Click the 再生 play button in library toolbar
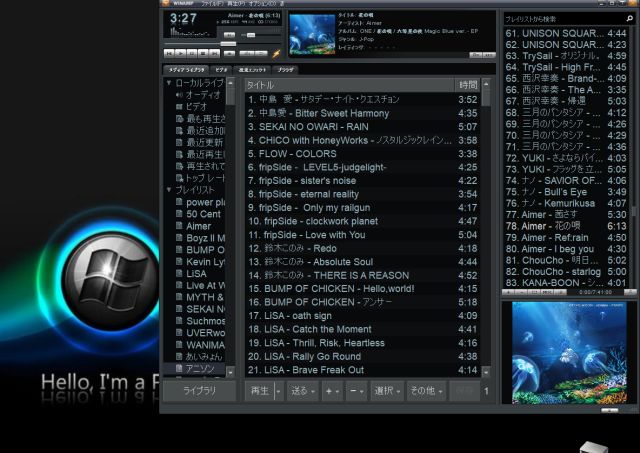 260,391
